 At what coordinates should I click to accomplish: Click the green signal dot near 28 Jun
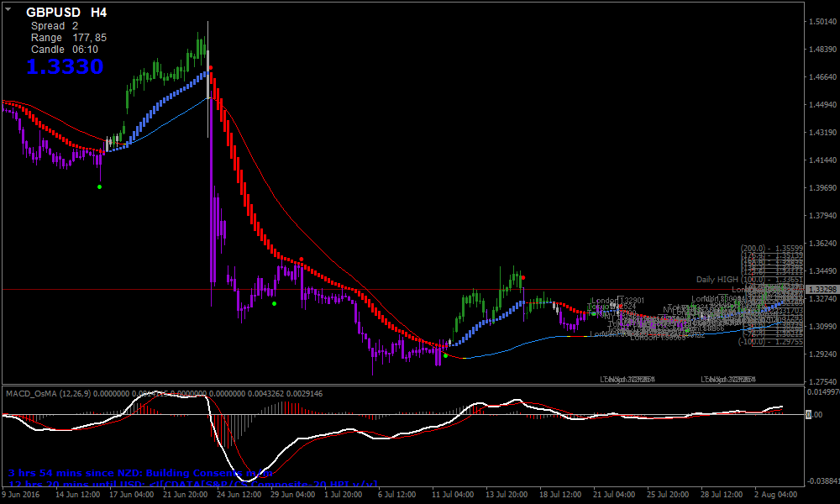pos(274,303)
